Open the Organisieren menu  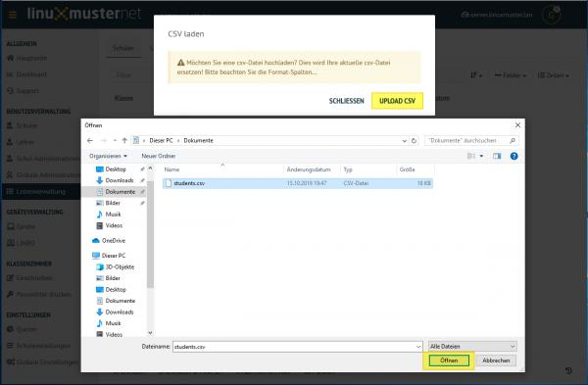pos(108,156)
